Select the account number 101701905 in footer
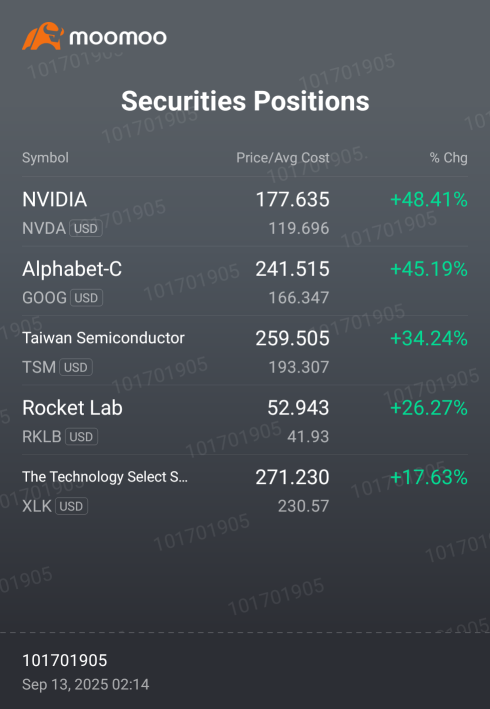This screenshot has width=490, height=709. (65, 661)
